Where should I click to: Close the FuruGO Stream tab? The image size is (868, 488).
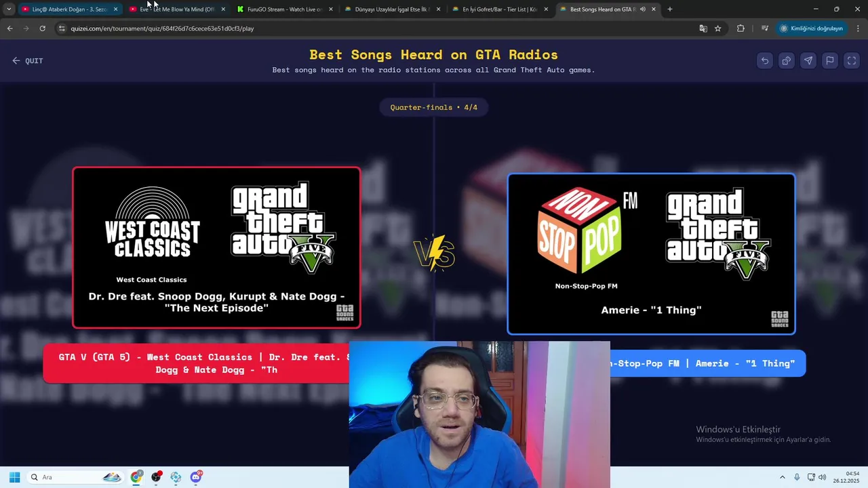click(331, 9)
